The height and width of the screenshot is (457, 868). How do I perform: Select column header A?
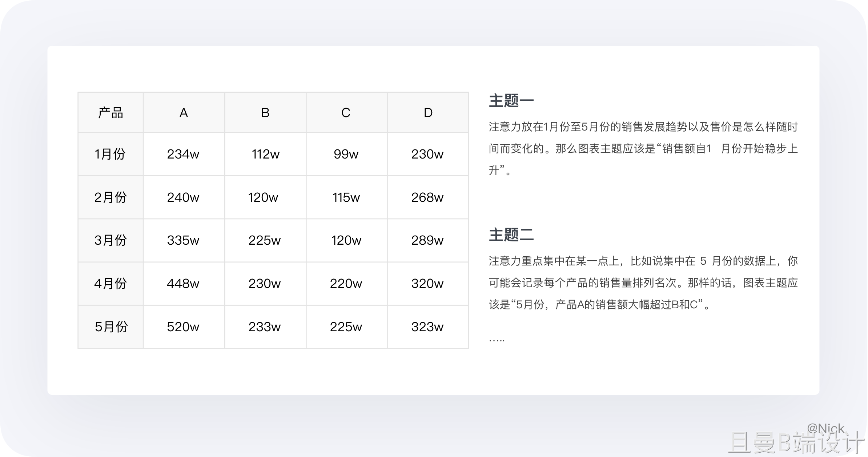[184, 113]
